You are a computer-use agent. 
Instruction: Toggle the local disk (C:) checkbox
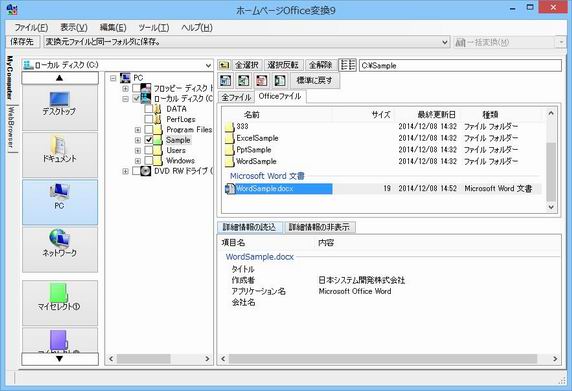pyautogui.click(x=136, y=98)
